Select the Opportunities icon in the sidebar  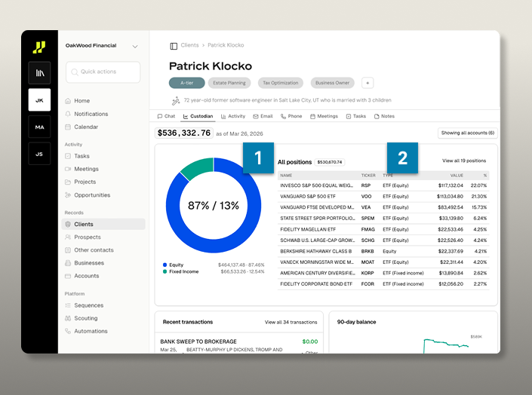68,195
